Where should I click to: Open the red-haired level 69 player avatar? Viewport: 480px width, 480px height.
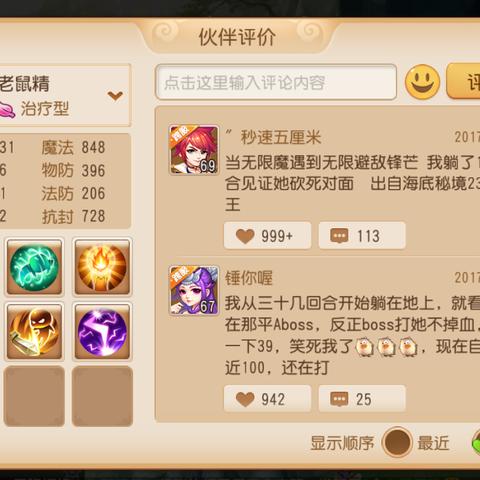pos(194,150)
